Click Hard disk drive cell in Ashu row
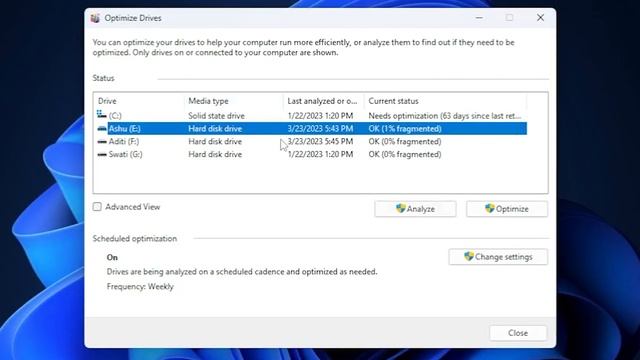 pos(215,129)
